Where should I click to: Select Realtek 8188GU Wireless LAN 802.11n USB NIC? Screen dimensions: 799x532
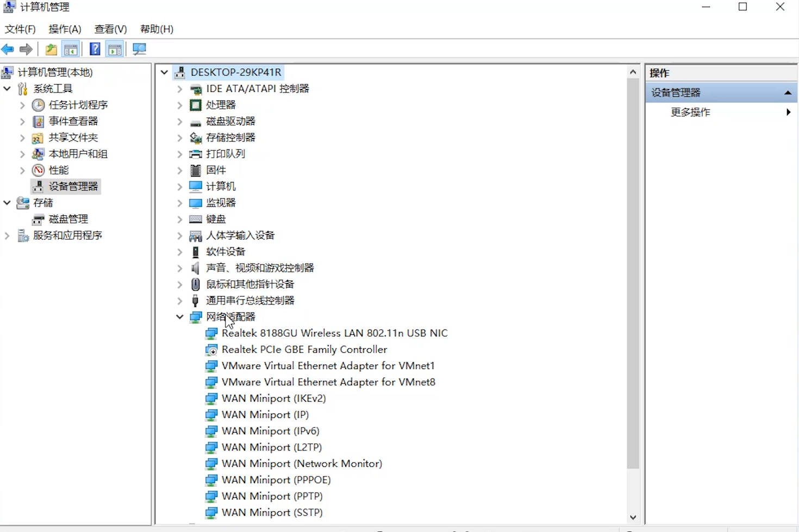point(335,333)
